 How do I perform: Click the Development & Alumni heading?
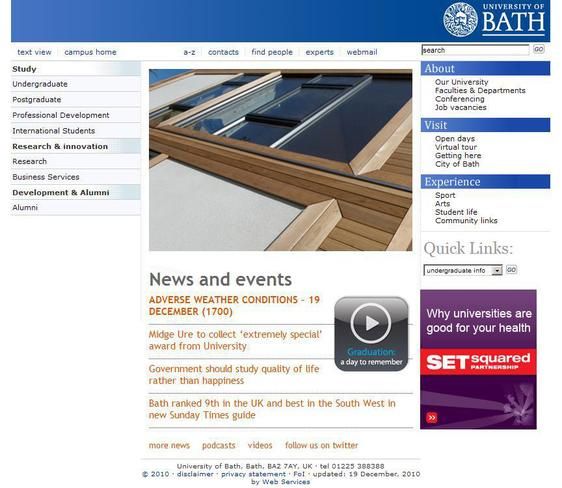coord(76,192)
